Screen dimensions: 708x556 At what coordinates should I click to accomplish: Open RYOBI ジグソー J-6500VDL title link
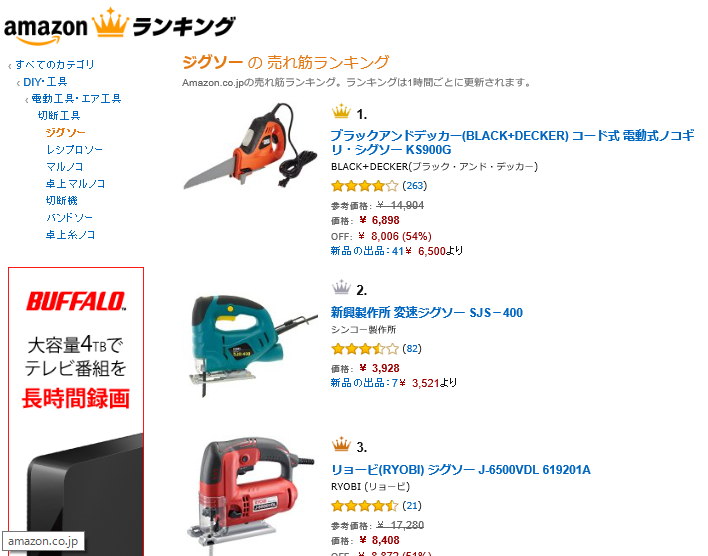tap(461, 470)
